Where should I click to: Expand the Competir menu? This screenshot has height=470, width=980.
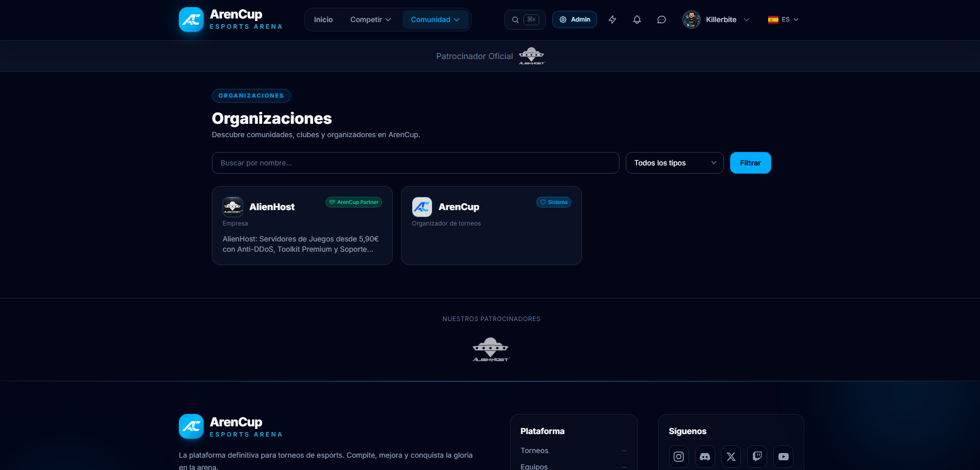coord(371,20)
